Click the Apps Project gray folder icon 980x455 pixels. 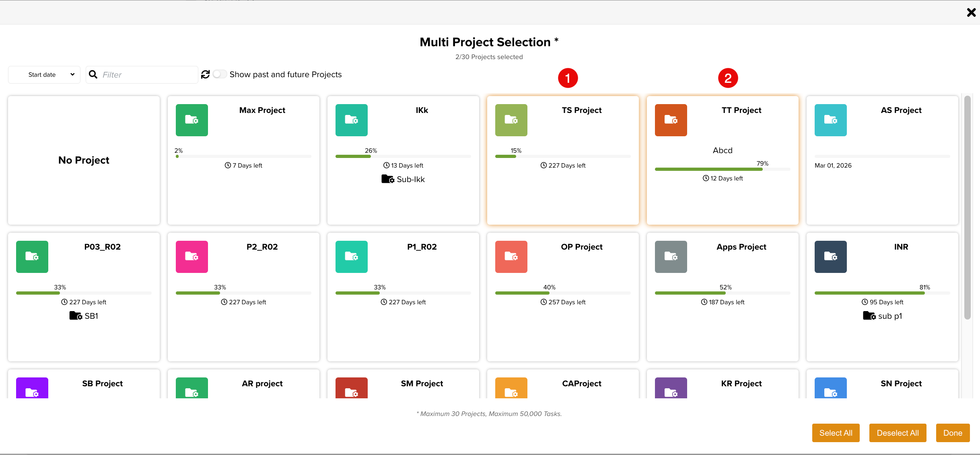[671, 257]
